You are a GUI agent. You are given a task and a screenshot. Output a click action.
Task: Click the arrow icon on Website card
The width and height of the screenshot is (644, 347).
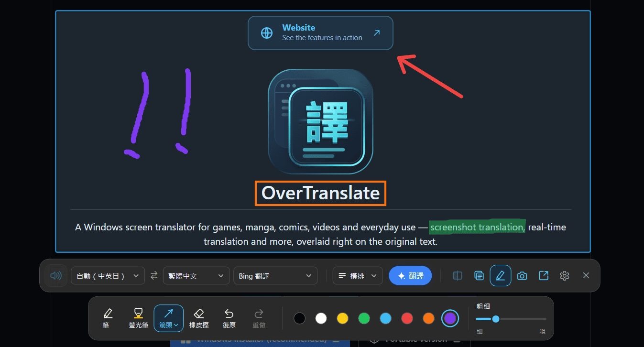point(377,33)
